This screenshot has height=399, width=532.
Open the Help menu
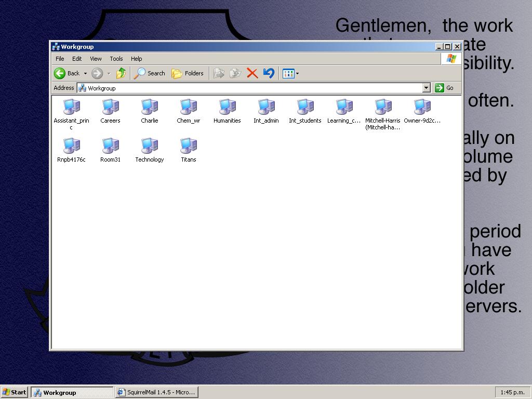(137, 59)
